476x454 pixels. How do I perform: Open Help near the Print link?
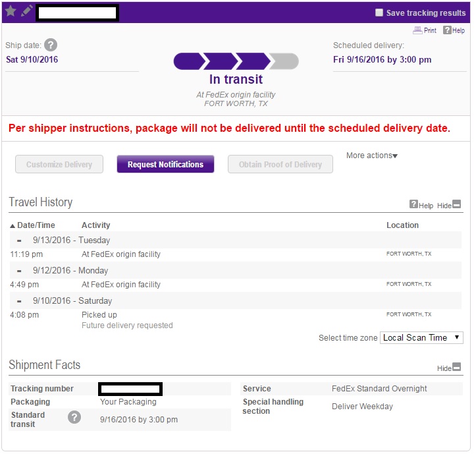[x=454, y=30]
